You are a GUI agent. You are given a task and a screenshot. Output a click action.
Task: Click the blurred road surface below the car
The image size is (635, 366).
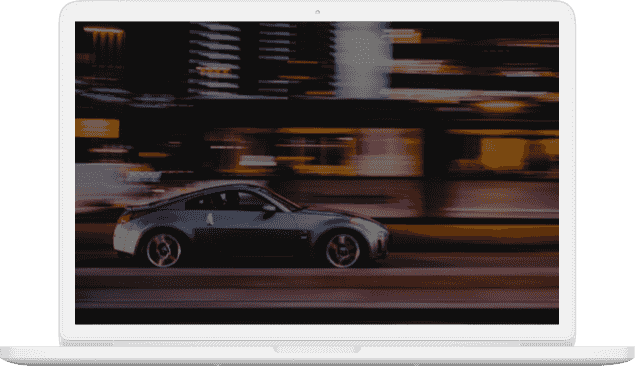(317, 287)
